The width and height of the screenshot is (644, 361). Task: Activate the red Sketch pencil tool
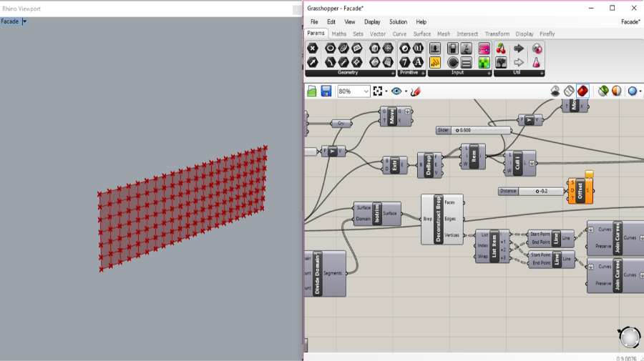[x=415, y=91]
